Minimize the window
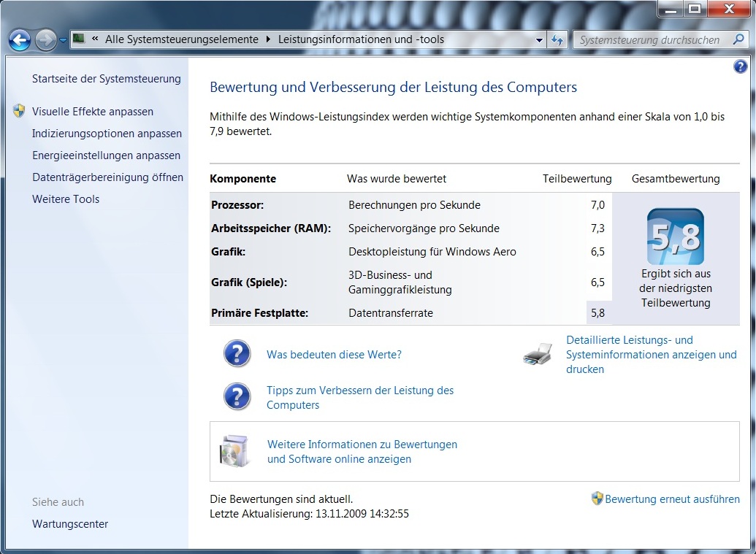756x554 pixels. pos(671,9)
